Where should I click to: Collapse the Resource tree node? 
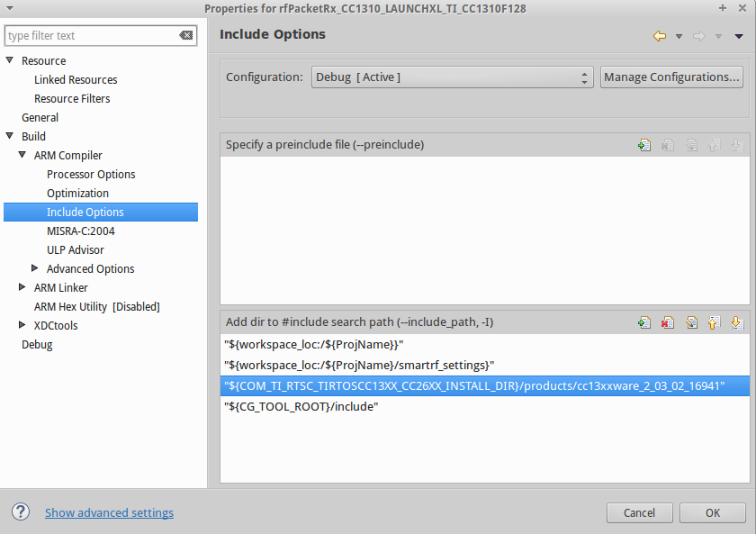coord(10,60)
